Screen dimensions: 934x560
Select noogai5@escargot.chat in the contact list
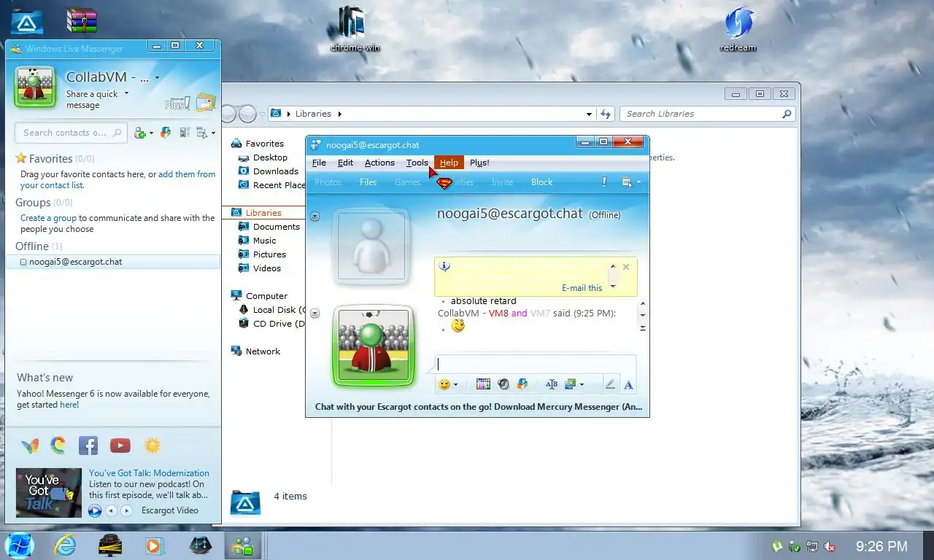113,262
